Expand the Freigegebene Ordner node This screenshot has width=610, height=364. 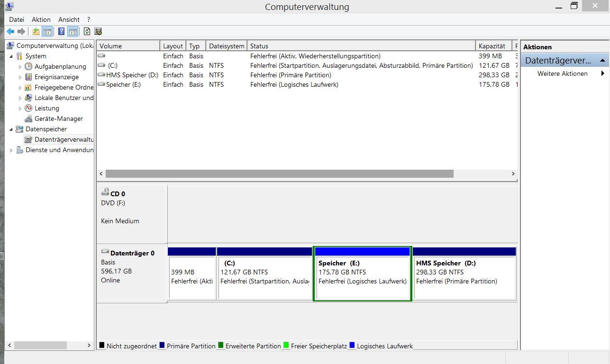click(x=20, y=88)
